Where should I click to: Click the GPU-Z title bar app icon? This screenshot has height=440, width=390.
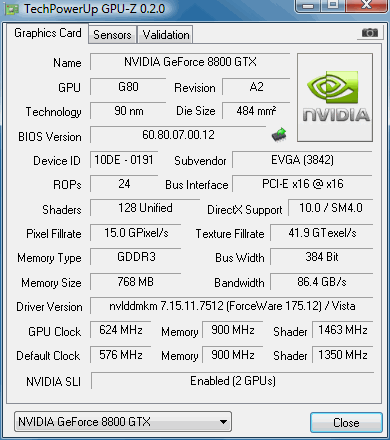pos(12,9)
